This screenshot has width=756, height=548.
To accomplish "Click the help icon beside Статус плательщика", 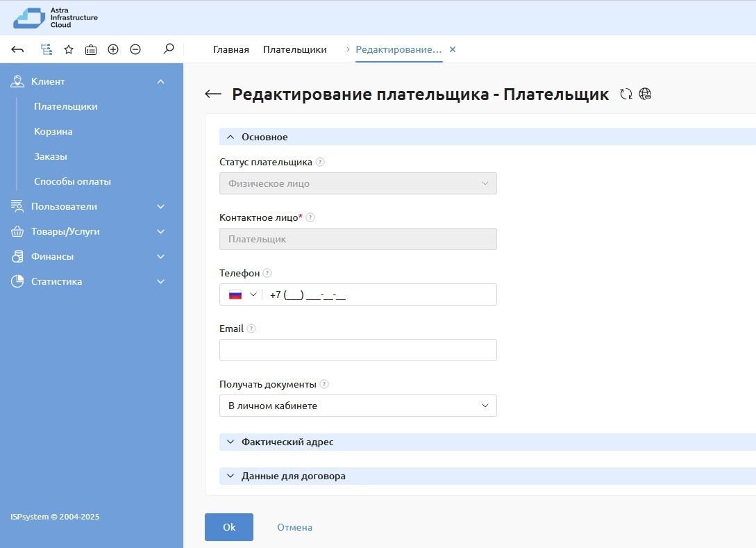I will (320, 162).
